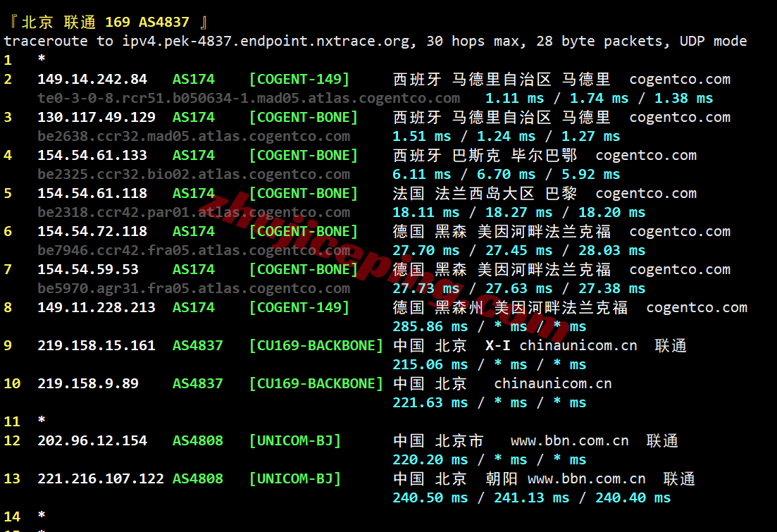Click hostname be2638.ccr32.mad05.atlas.cogentco.com
Viewport: 777px width, 532px height.
pos(194,136)
